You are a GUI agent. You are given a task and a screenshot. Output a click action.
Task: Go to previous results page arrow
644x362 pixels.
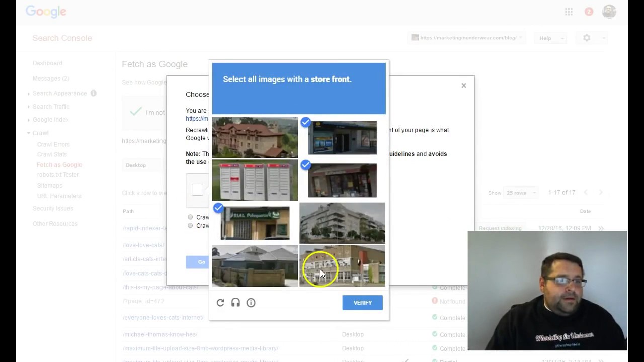point(585,193)
